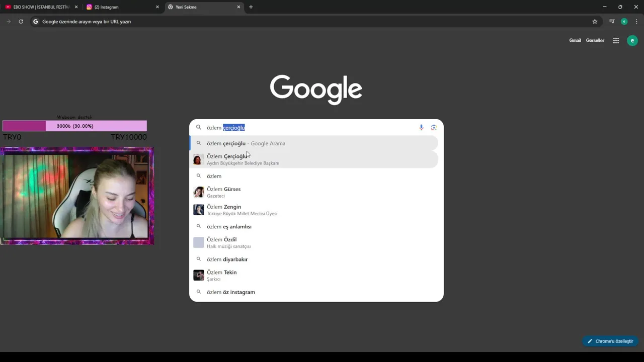Image resolution: width=644 pixels, height=362 pixels.
Task: Select Özlem Tekin Şarkıcı suggestion
Action: pos(313,275)
